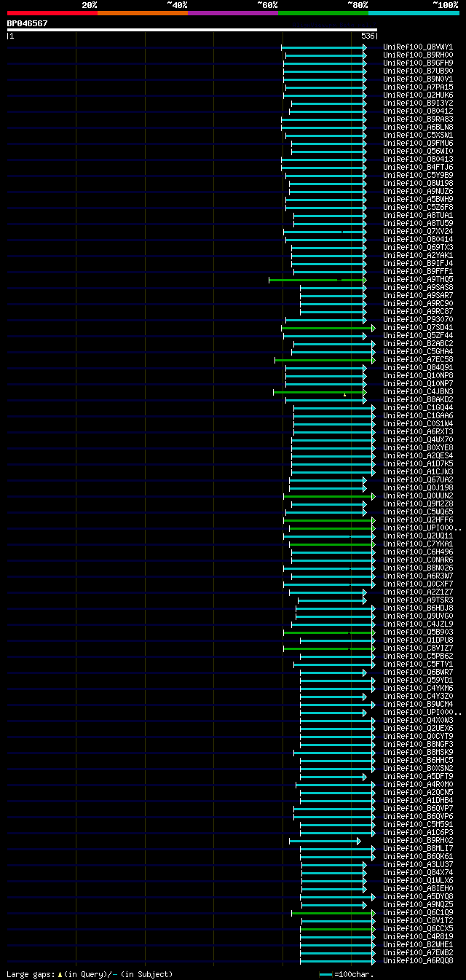Open hit UniRef100_Q2HUK6

[x=418, y=95]
